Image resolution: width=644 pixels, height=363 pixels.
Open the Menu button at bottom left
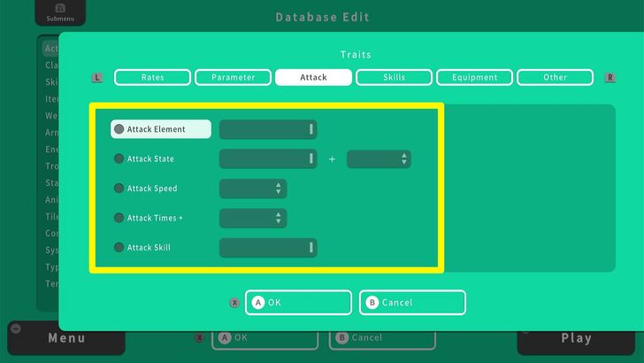[66, 338]
